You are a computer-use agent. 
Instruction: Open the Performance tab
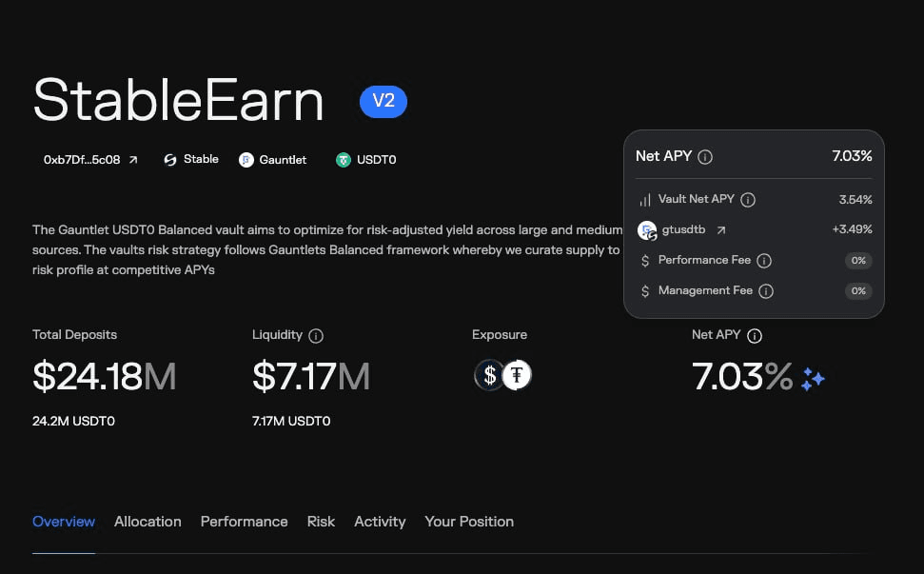(x=244, y=522)
